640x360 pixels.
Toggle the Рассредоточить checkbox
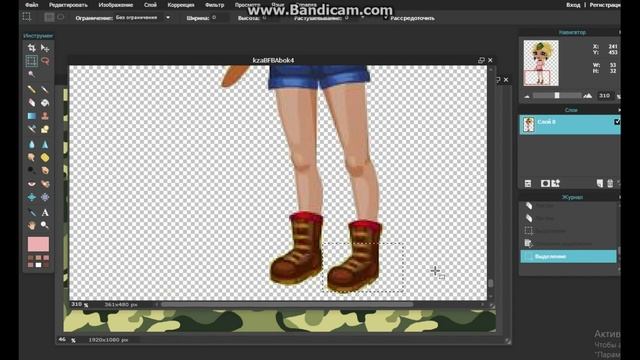385,18
